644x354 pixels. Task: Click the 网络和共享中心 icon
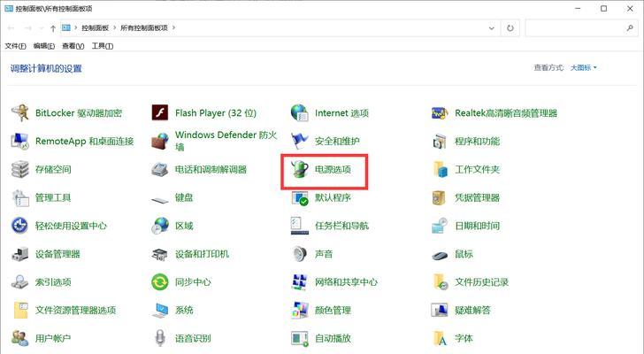(299, 281)
